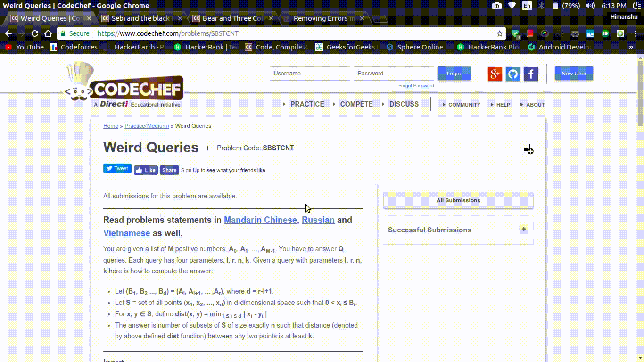The height and width of the screenshot is (362, 644).
Task: Open the Codeforces bookmark
Action: pos(74,47)
